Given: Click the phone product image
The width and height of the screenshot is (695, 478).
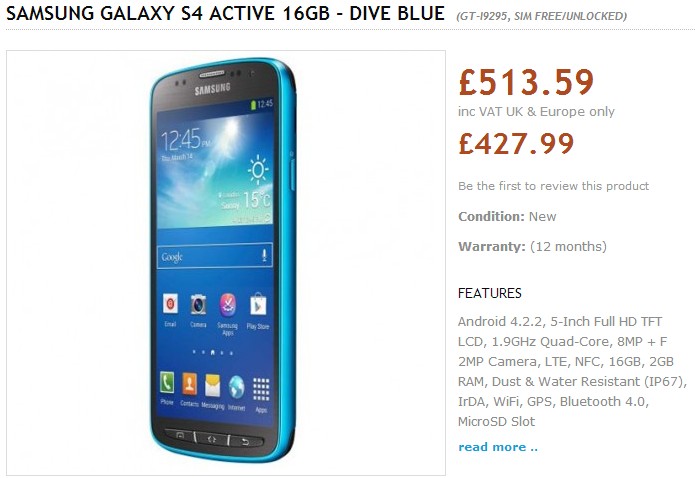Looking at the screenshot, I should tap(226, 263).
